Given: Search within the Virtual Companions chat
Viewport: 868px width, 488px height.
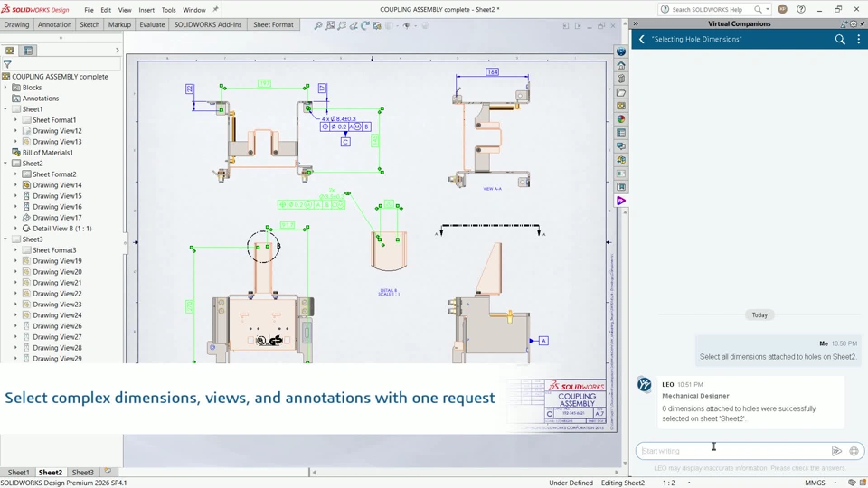Looking at the screenshot, I should click(840, 39).
